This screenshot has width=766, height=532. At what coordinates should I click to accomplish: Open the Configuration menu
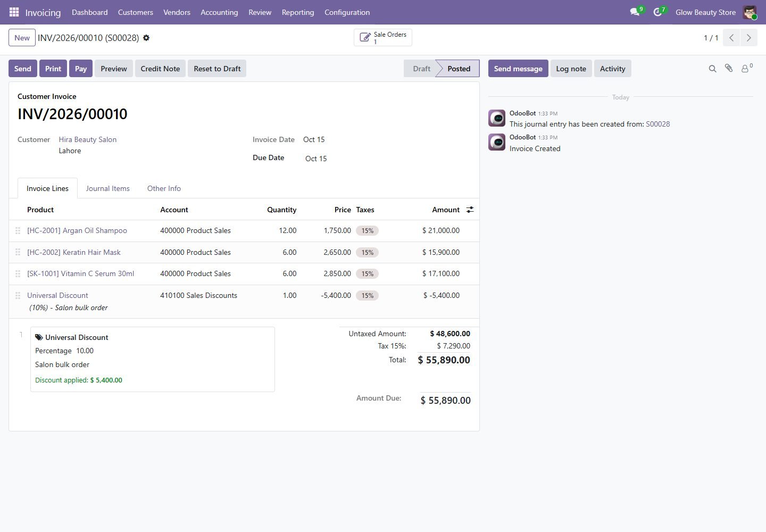click(347, 12)
